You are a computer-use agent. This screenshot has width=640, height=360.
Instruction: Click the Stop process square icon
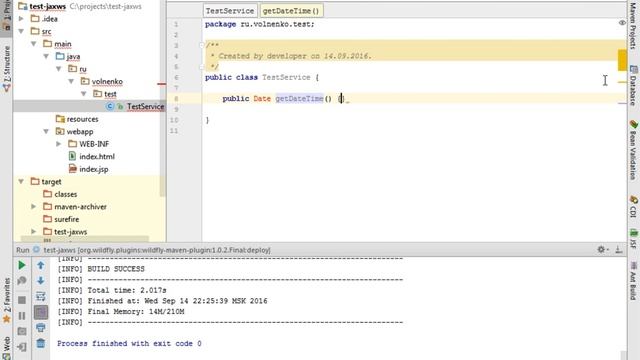(22, 300)
